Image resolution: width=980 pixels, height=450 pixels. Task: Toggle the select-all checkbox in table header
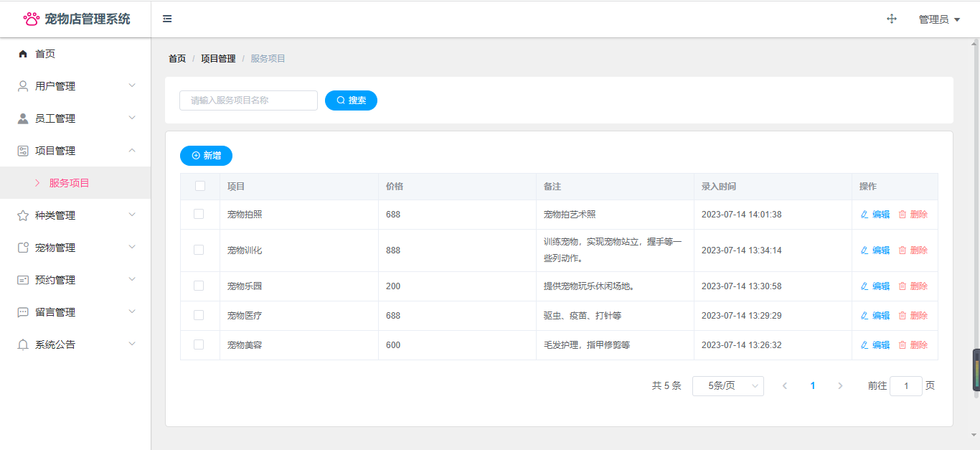(x=200, y=186)
